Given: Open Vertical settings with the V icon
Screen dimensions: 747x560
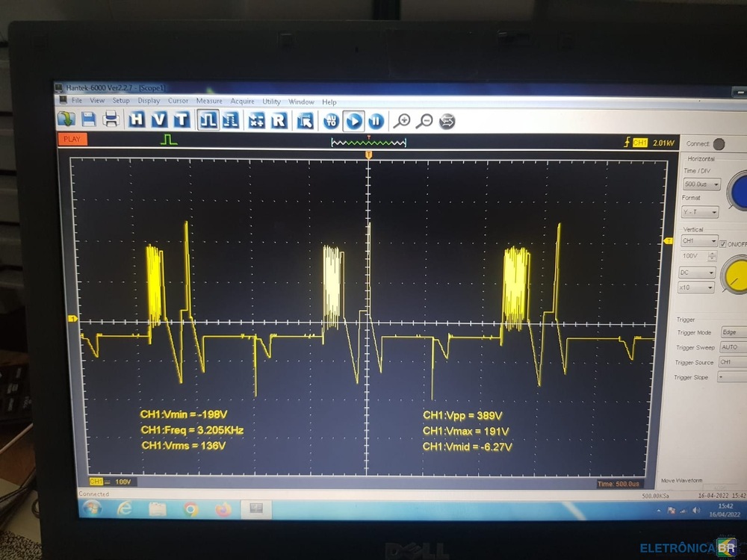Looking at the screenshot, I should coord(159,119).
